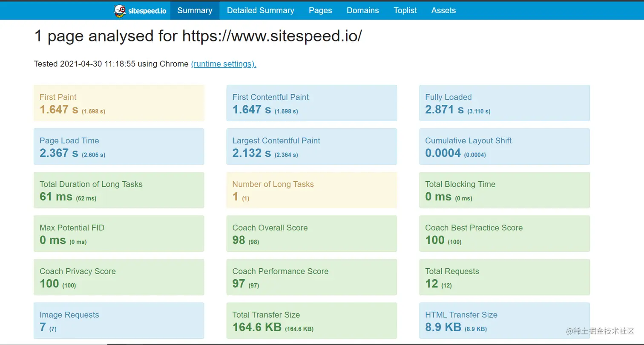
Task: Click the Coach Privacy Score label
Action: (x=78, y=271)
